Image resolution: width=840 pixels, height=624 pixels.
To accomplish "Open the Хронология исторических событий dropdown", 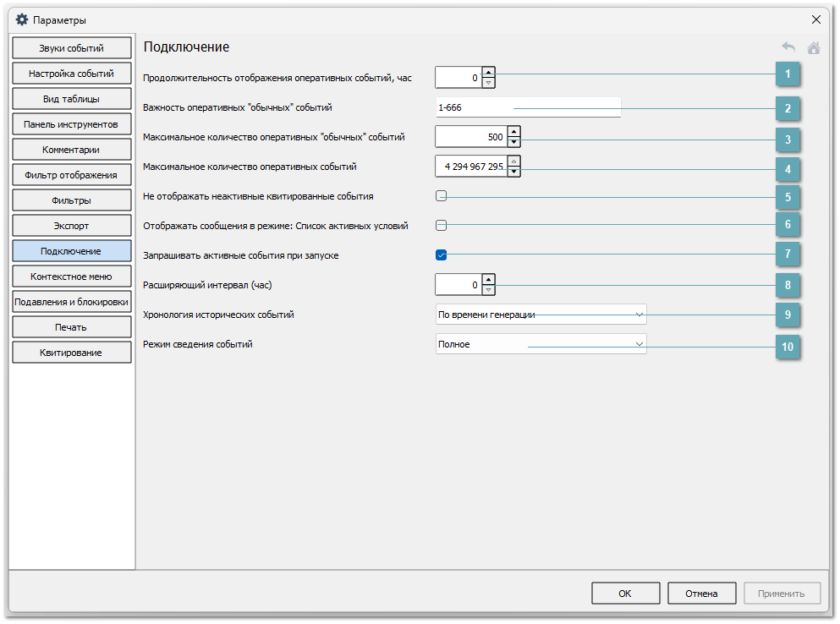I will (541, 315).
